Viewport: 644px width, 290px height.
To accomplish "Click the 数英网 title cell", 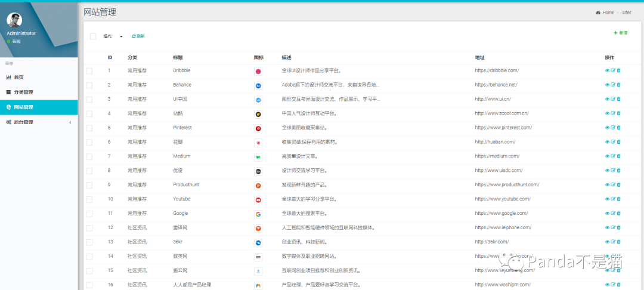I will point(180,256).
